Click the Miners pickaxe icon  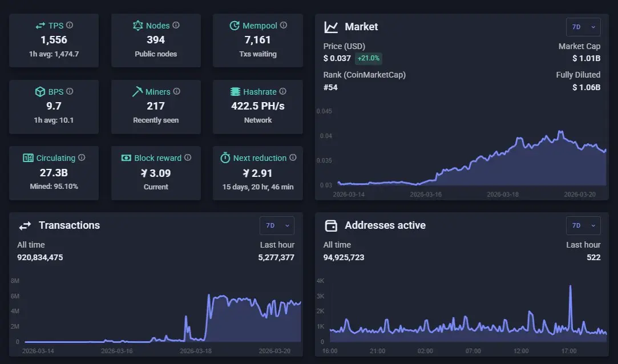(x=137, y=91)
